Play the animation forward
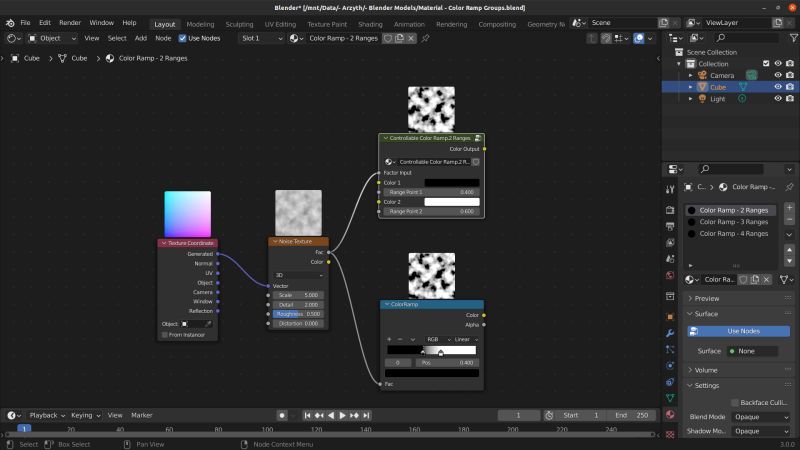Screen dimensions: 800x450 [x=342, y=415]
